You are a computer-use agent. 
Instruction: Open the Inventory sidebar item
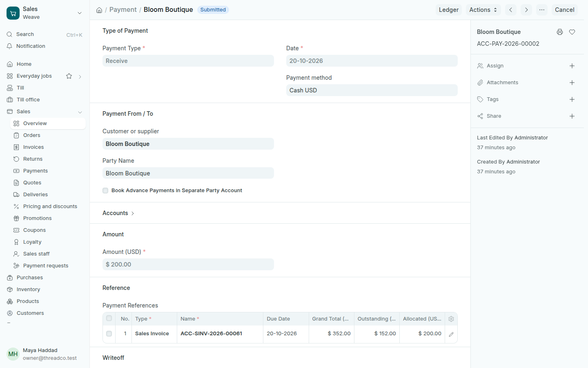pos(45,289)
